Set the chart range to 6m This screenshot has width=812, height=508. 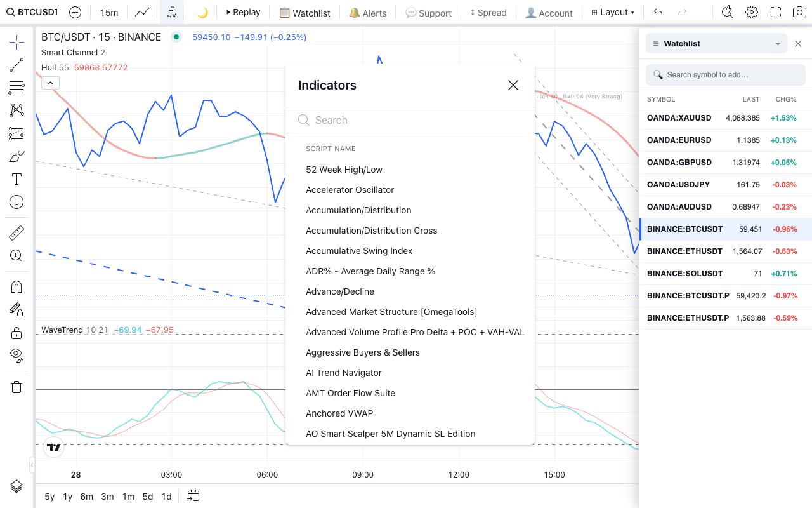click(x=87, y=497)
